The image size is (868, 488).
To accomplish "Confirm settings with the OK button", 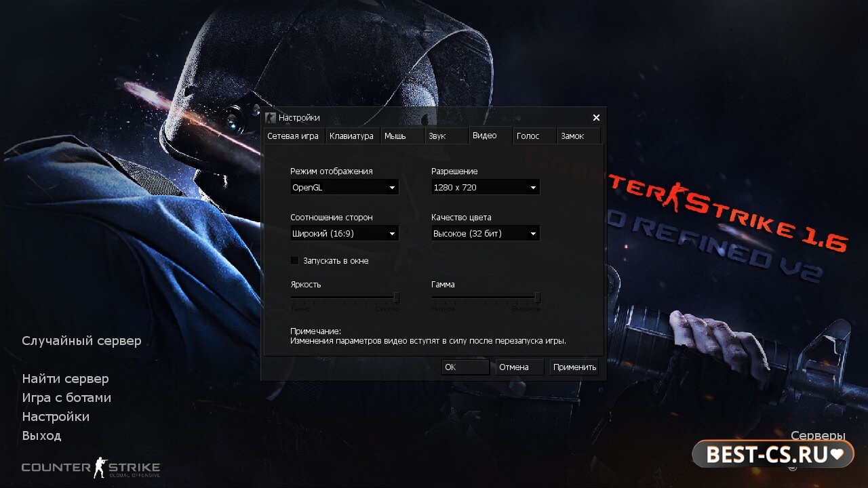I will click(x=466, y=367).
